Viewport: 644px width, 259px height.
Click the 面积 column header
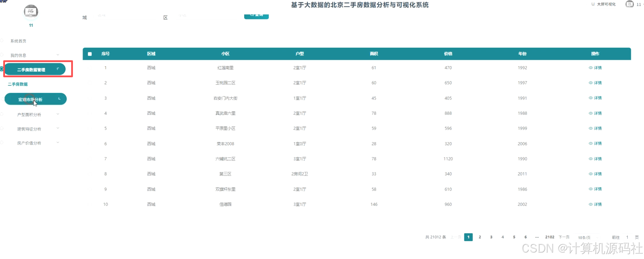(x=374, y=54)
